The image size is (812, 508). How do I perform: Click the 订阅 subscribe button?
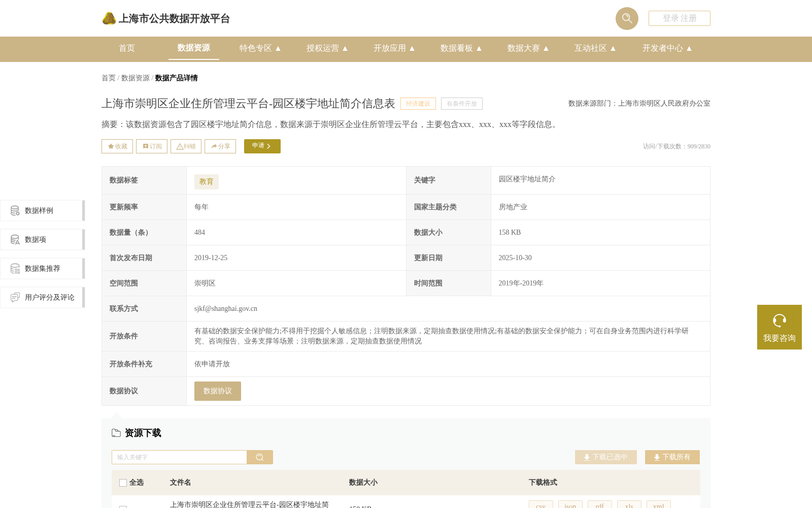click(152, 146)
